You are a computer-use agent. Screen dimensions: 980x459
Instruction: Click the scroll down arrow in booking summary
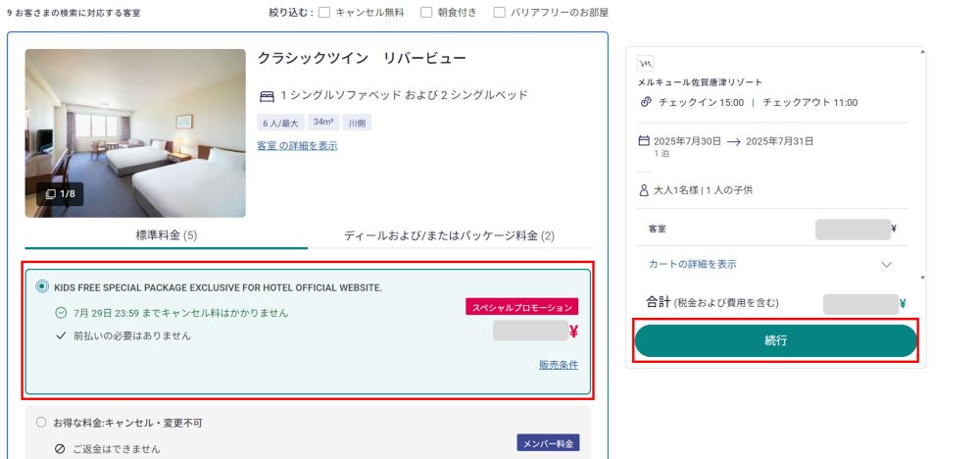(x=922, y=277)
